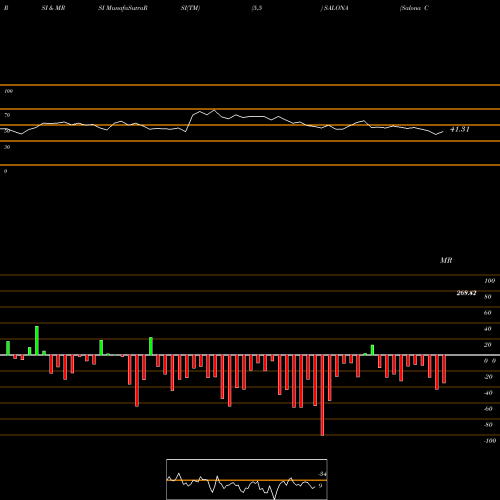Click the MR axis label -60

tap(488, 409)
